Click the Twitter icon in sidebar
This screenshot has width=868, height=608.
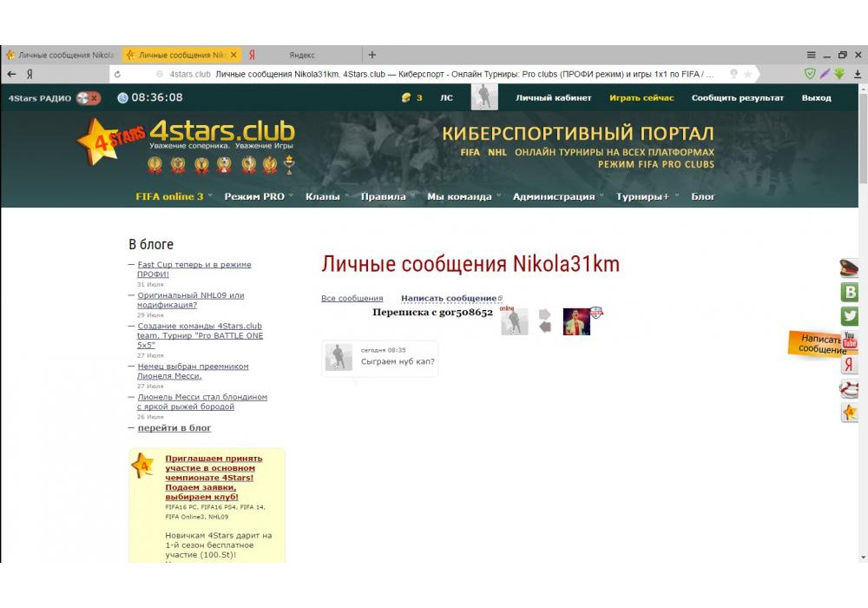pos(850,316)
